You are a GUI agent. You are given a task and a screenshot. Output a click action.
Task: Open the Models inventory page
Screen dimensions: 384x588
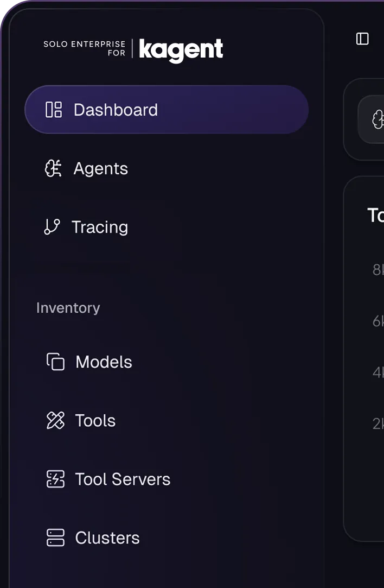[x=104, y=362]
